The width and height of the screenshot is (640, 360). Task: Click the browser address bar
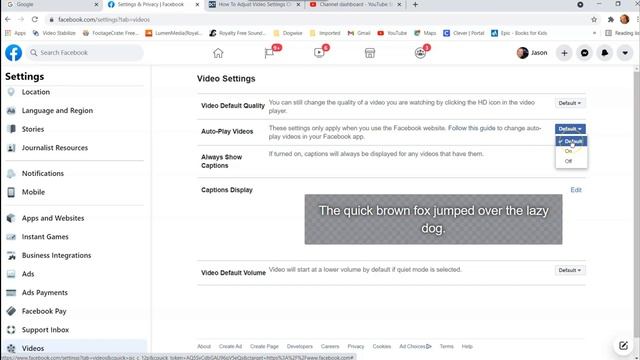click(318, 19)
